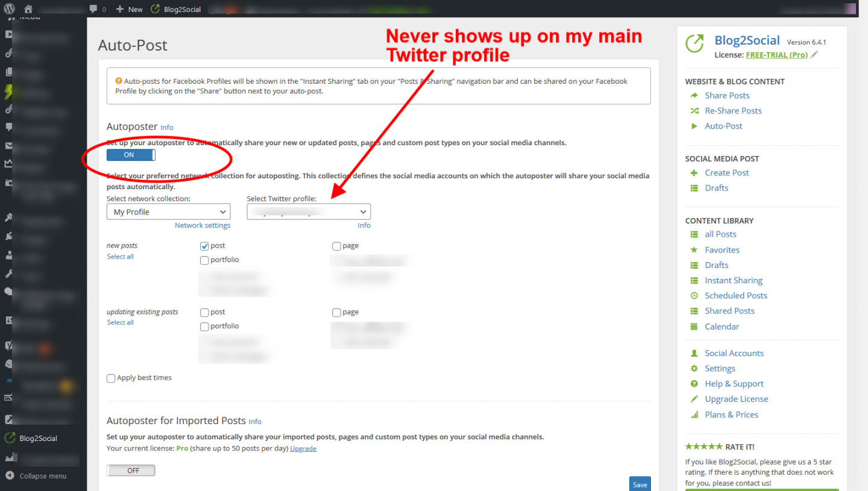Screen dimensions: 868x491
Task: Click the pencil icon beside license
Action: pos(814,55)
